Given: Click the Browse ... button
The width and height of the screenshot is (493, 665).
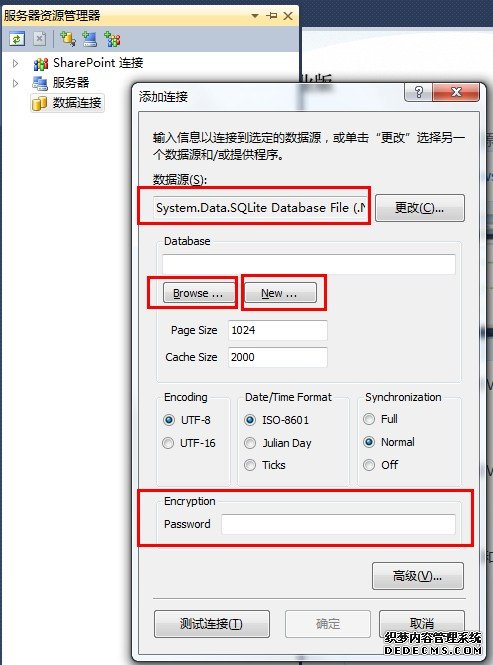Looking at the screenshot, I should (x=198, y=293).
